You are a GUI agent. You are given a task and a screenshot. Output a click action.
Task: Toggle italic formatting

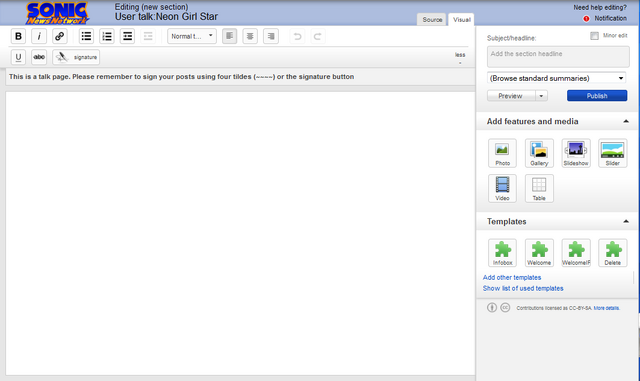[39, 36]
